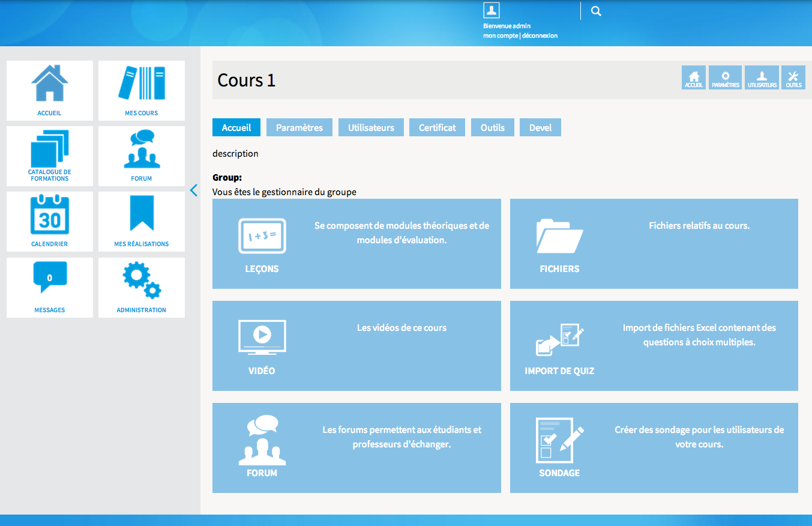Click the search magnifier icon

point(596,11)
